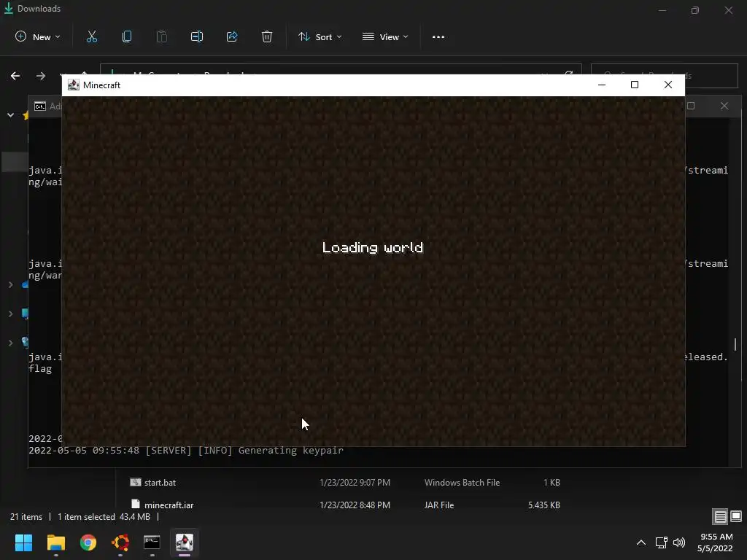This screenshot has width=747, height=560.
Task: Close the Downloads Explorer window
Action: click(x=729, y=10)
